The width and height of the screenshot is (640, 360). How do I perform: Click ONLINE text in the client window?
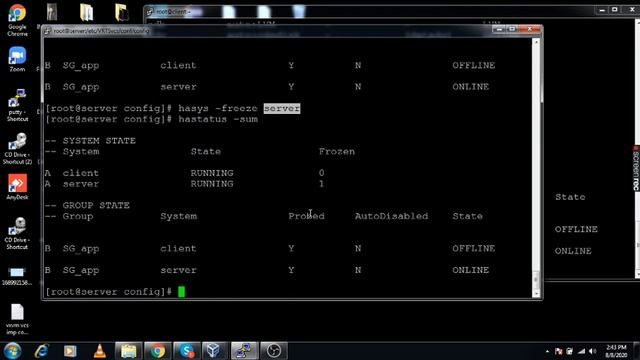coord(573,251)
